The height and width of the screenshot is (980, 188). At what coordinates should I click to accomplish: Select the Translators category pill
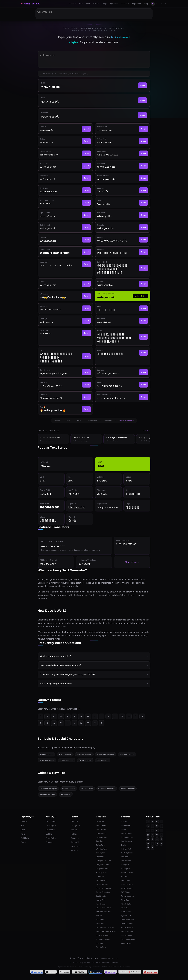click(x=108, y=420)
